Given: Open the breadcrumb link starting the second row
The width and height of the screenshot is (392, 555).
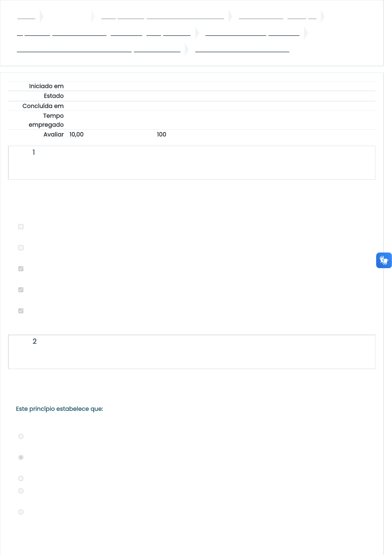Looking at the screenshot, I should pos(104,33).
